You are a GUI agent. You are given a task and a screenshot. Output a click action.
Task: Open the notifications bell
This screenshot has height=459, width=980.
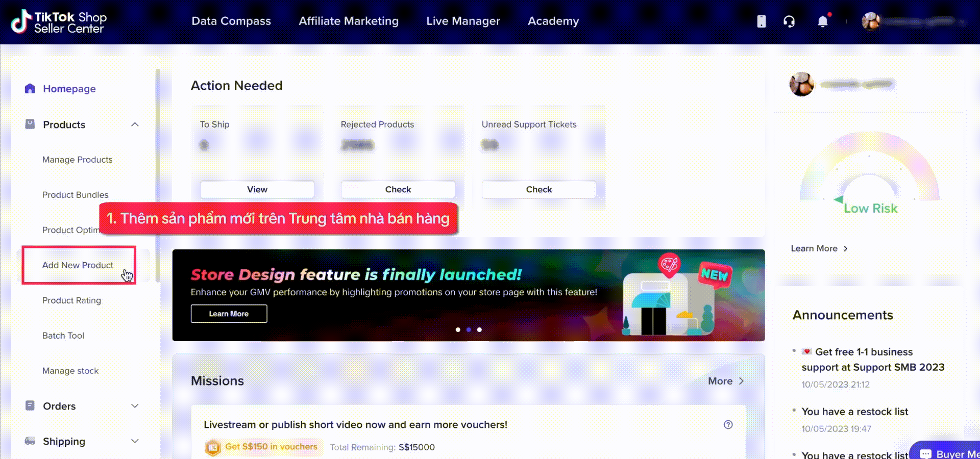pyautogui.click(x=822, y=21)
